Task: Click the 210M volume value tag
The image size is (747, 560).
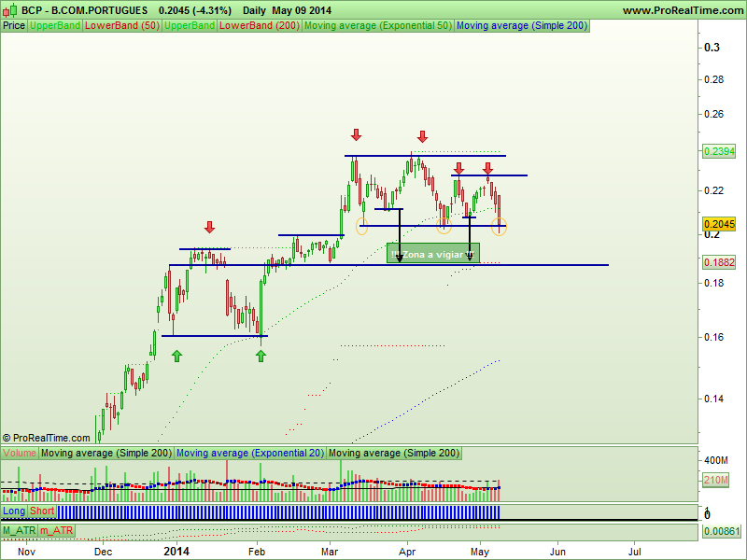Action: 715,480
